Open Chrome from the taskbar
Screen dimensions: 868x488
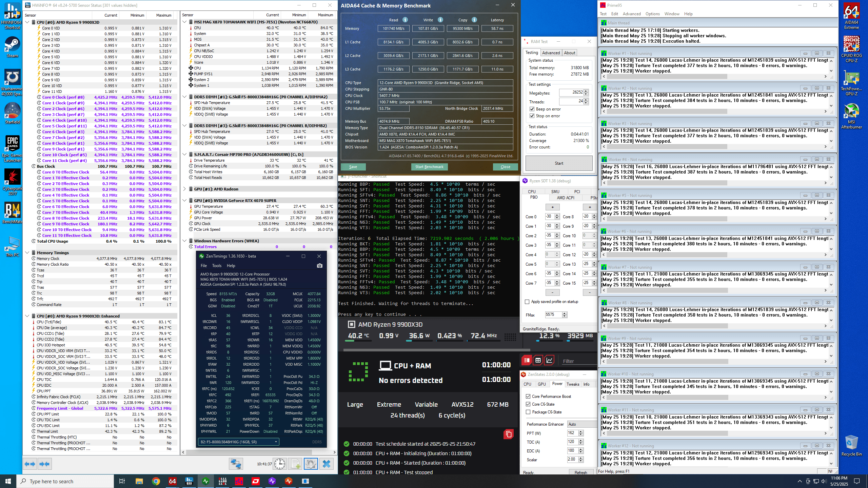(x=156, y=481)
